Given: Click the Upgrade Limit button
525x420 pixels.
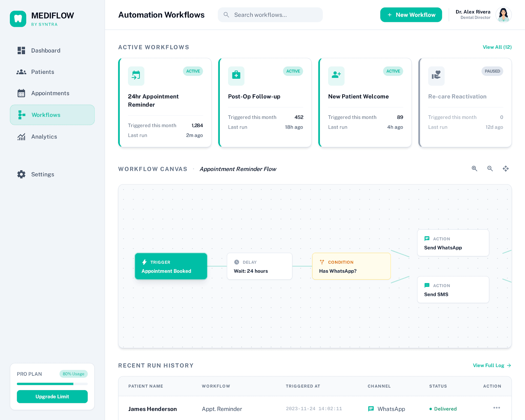Looking at the screenshot, I should (52, 396).
